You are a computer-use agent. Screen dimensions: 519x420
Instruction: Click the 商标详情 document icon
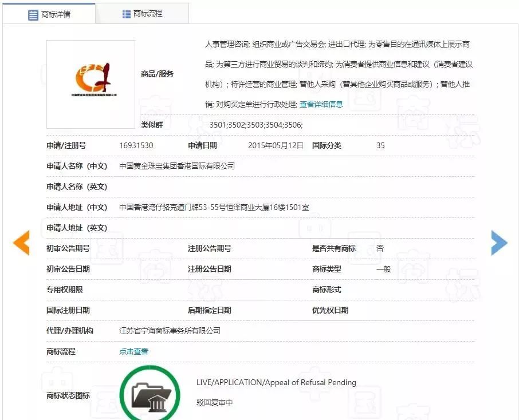[x=33, y=14]
